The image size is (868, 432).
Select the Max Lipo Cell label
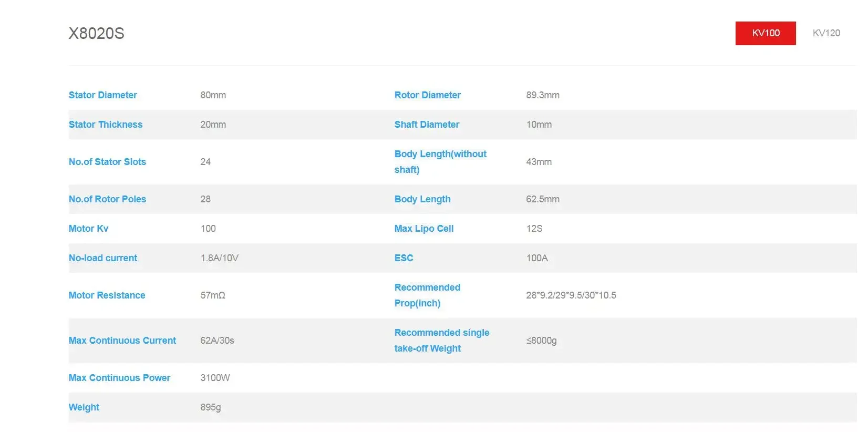tap(423, 229)
